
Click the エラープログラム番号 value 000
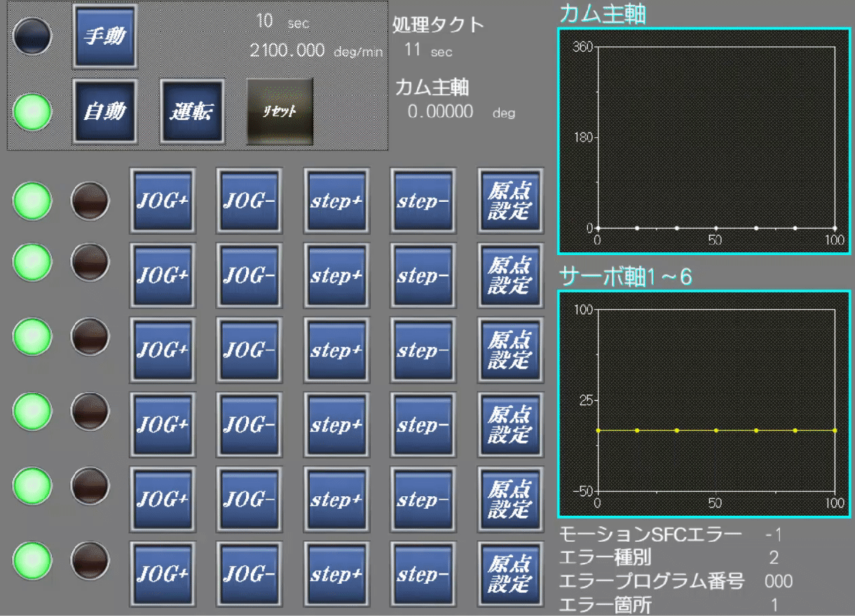pos(779,582)
